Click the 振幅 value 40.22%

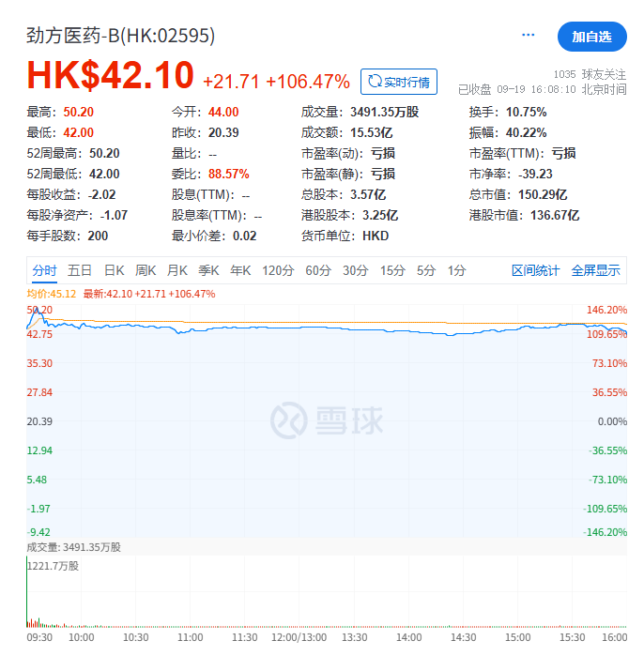[527, 132]
